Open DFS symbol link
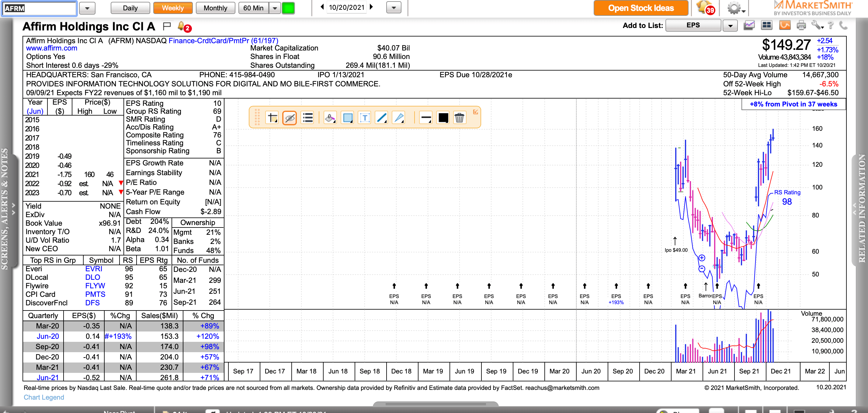The image size is (868, 413). (92, 303)
